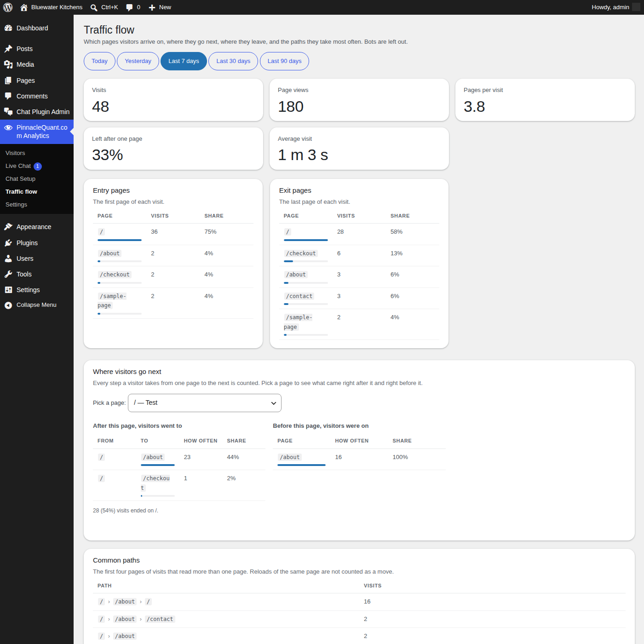
Task: Click the Users person icon
Action: point(8,259)
